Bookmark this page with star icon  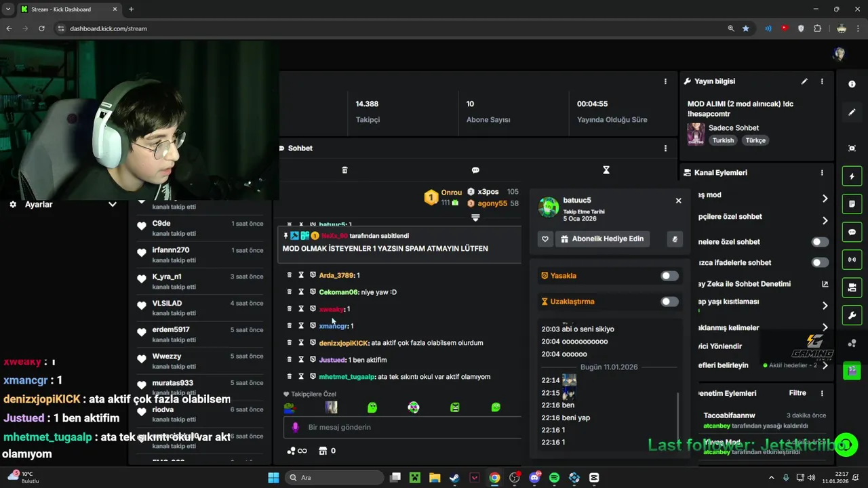(x=746, y=28)
